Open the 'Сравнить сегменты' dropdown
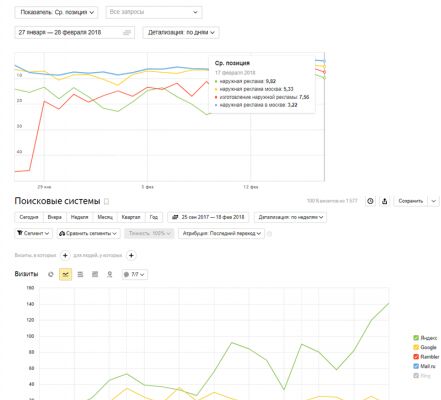Viewport: 441px width, 400px height. [x=88, y=233]
